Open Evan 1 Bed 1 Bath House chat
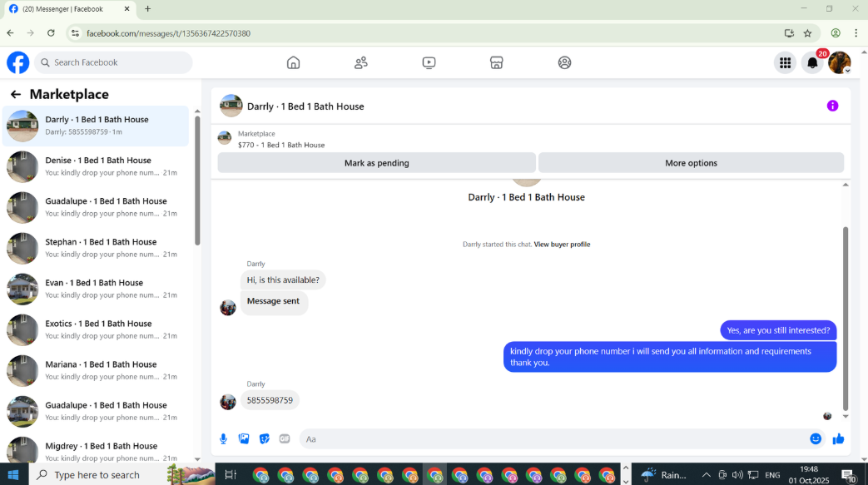Image resolution: width=868 pixels, height=485 pixels. tap(96, 289)
